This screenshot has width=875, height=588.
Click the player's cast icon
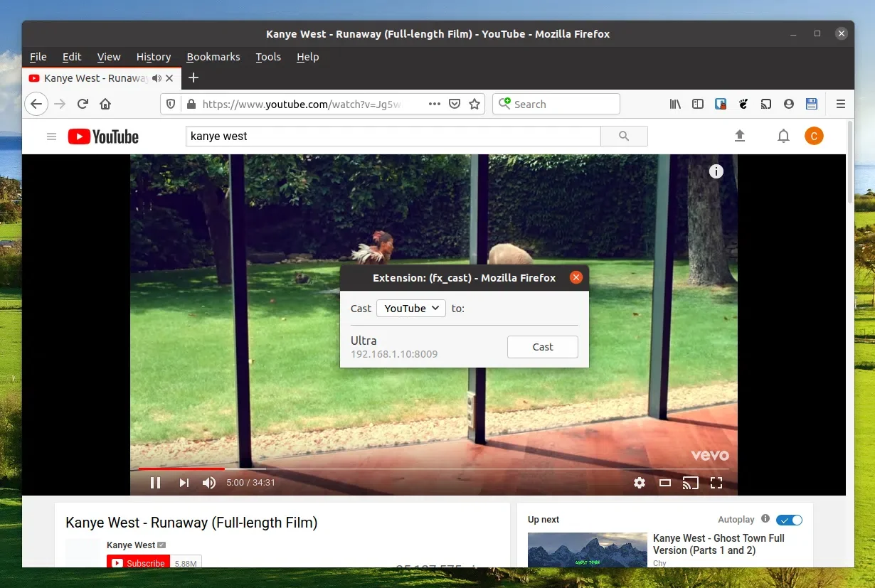[x=691, y=483]
